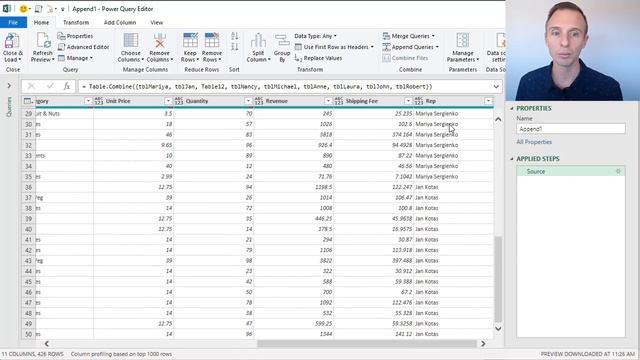Open Quantity column filter dropdown
Viewport: 640px width, 360px height.
pos(248,101)
